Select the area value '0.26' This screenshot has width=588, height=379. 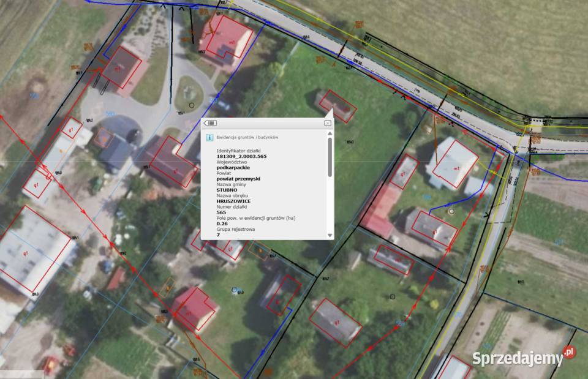click(x=222, y=224)
